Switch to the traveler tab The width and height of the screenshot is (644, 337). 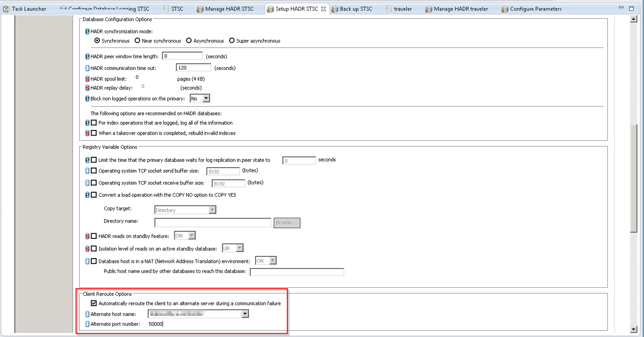(403, 9)
